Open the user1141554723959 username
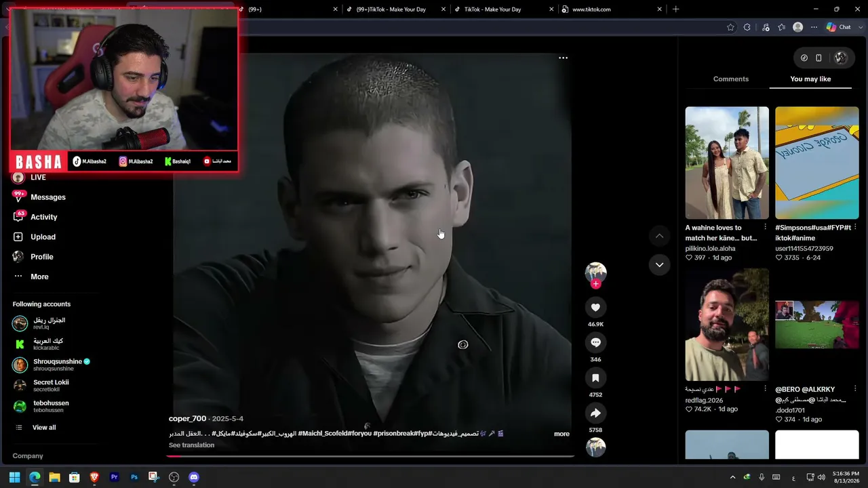 coord(804,249)
